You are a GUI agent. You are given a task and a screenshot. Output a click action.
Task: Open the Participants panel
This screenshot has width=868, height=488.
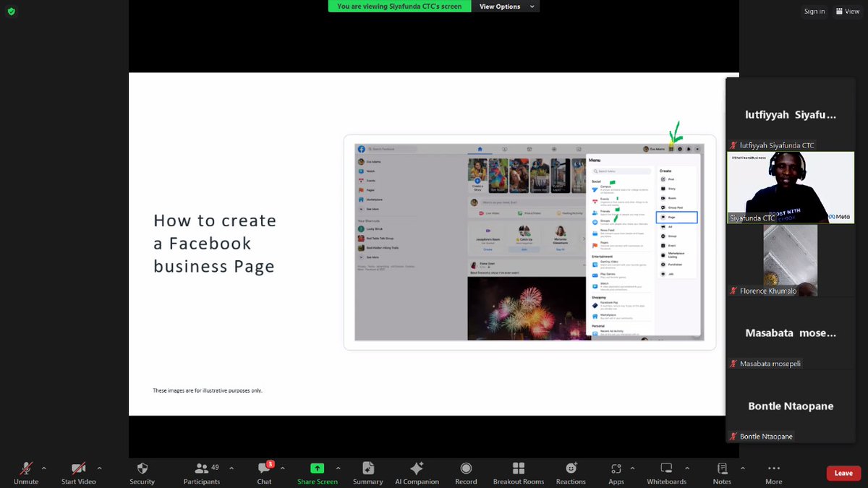pos(202,473)
